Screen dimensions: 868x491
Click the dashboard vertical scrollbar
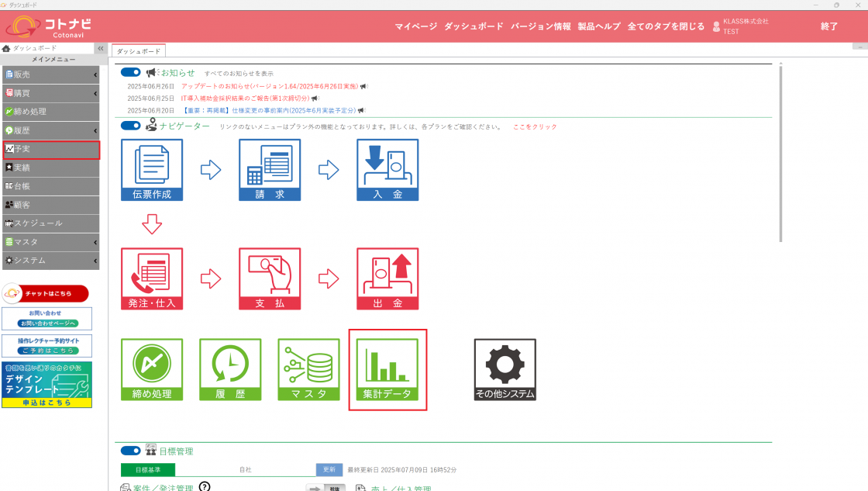780,155
